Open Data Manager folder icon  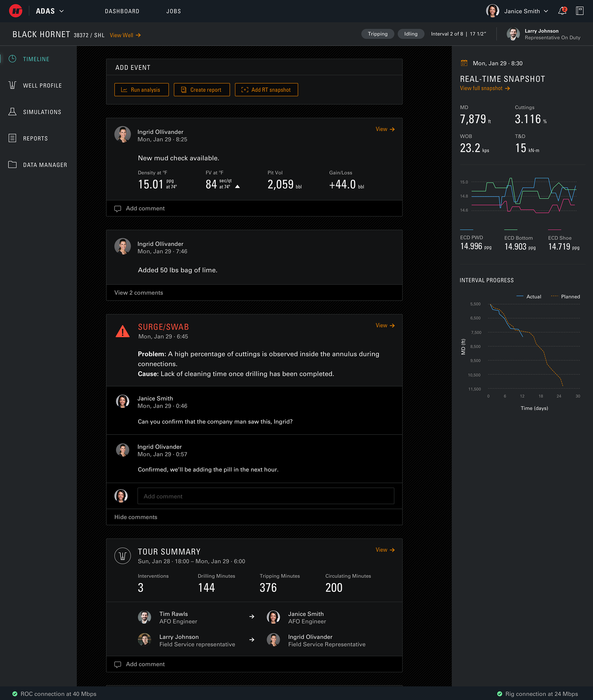click(12, 165)
